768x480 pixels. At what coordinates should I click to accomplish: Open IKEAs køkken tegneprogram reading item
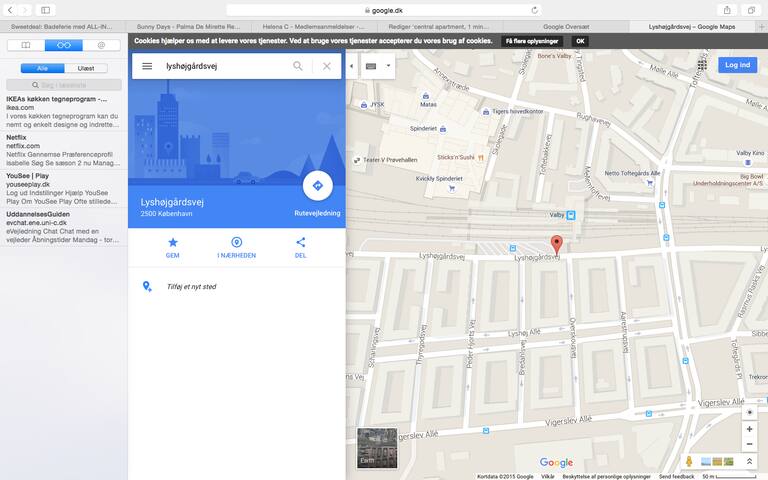[x=64, y=112]
